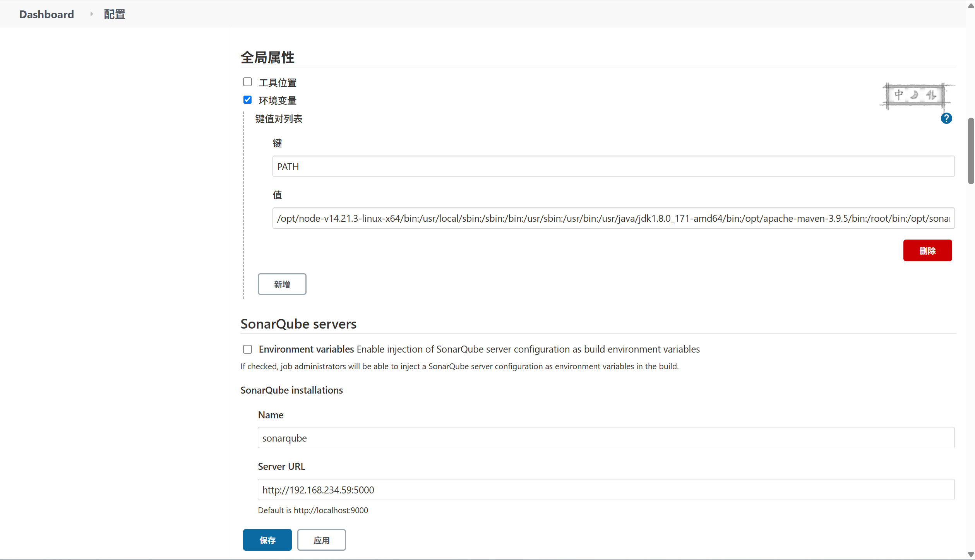Click the red 删除 button
This screenshot has width=975, height=560.
(927, 250)
